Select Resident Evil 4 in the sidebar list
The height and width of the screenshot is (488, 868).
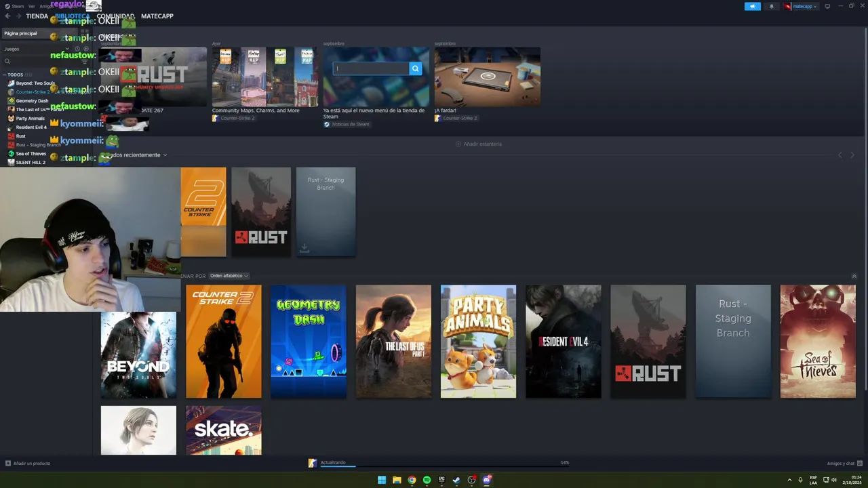point(31,127)
